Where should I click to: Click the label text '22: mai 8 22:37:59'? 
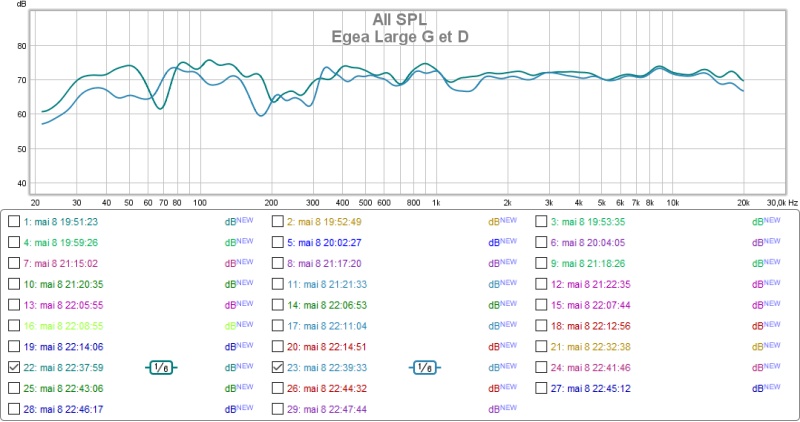point(63,367)
